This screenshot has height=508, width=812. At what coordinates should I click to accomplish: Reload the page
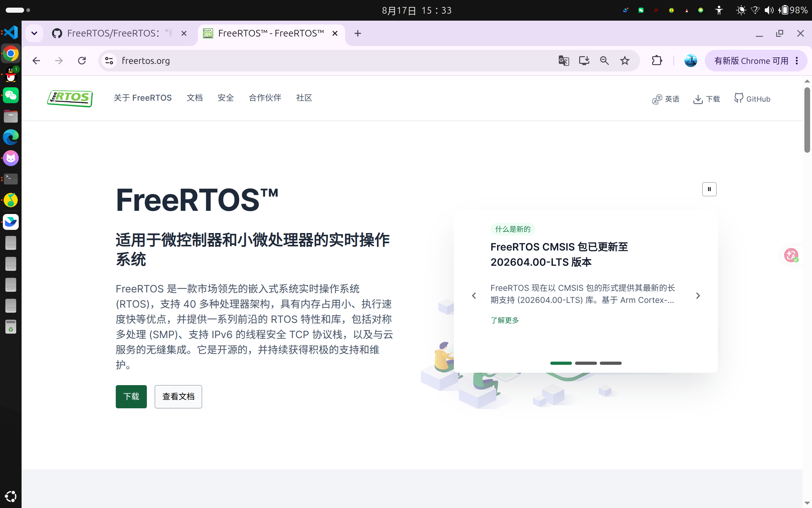(x=82, y=61)
